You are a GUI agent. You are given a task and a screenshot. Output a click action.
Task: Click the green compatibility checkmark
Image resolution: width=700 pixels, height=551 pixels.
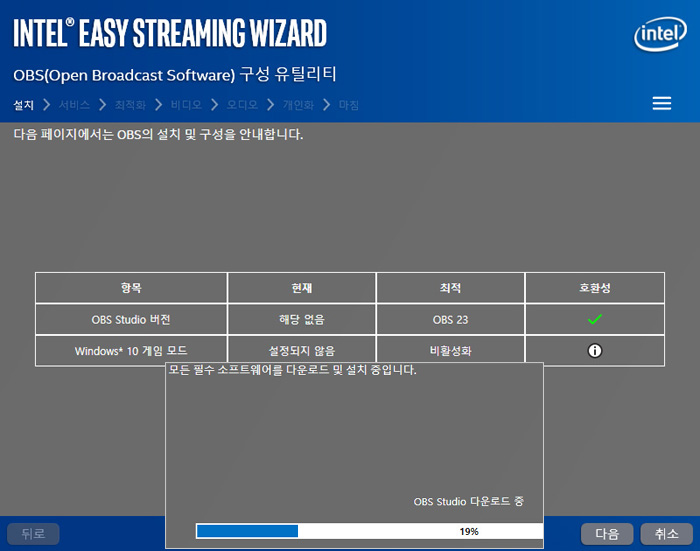(594, 319)
